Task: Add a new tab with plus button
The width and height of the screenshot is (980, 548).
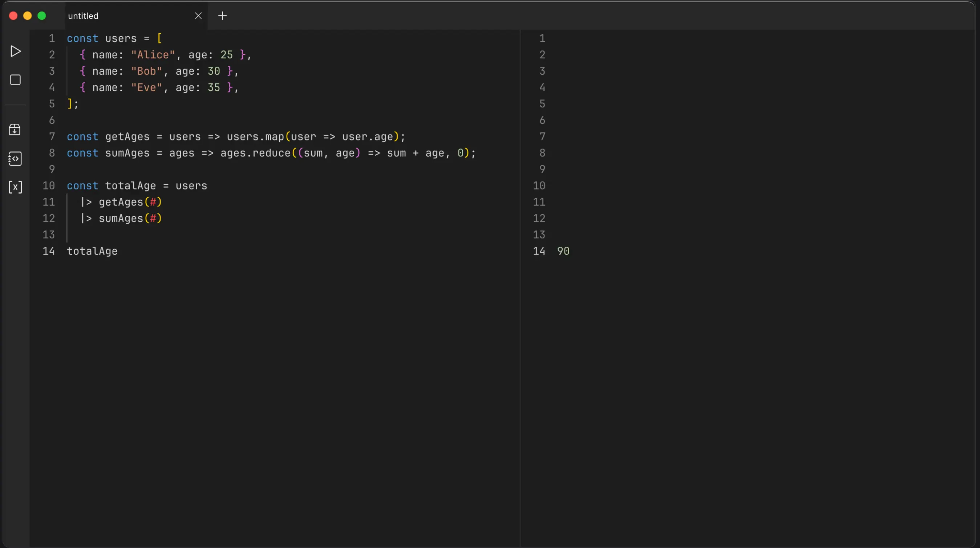Action: 223,16
